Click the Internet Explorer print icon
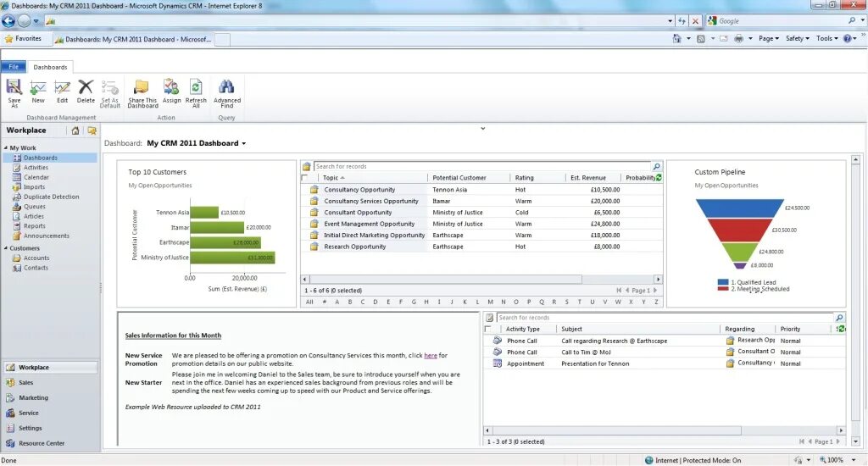Screen dimensions: 868x466 [738, 39]
